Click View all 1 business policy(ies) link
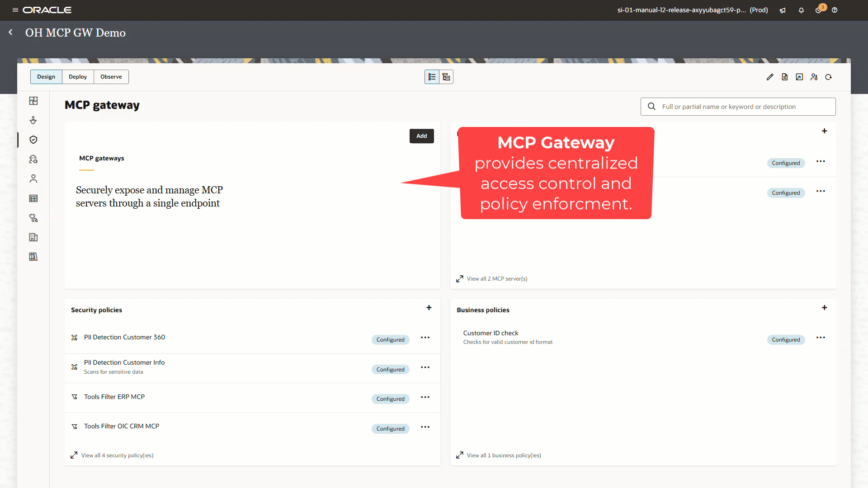868x488 pixels. click(504, 455)
